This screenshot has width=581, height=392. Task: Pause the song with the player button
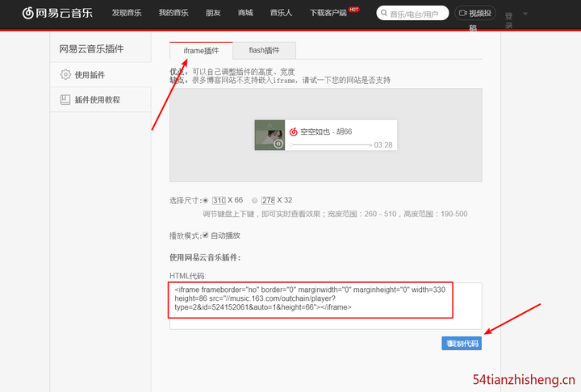coord(278,144)
